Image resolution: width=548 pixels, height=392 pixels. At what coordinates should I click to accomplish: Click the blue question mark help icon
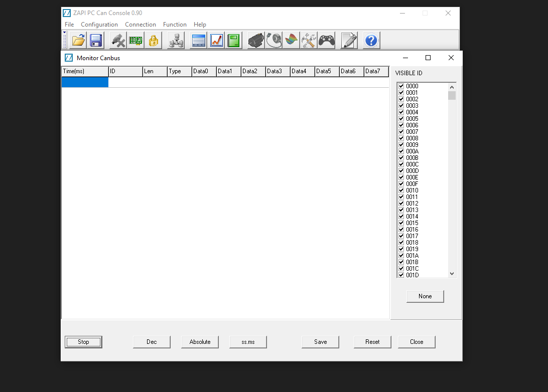[371, 41]
